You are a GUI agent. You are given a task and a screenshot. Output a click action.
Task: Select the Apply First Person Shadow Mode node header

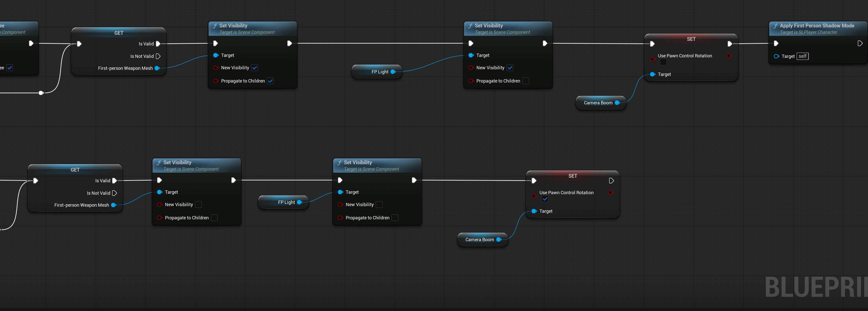(x=818, y=29)
